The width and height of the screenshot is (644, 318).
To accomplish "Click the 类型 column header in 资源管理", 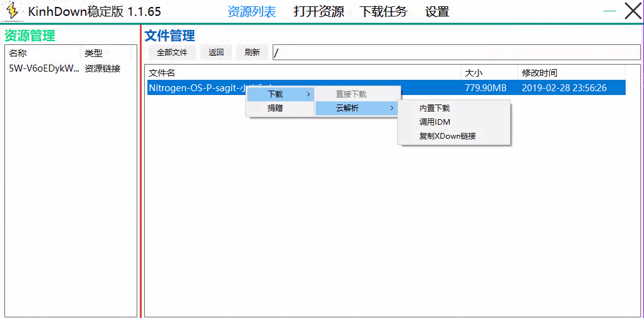I will point(106,53).
